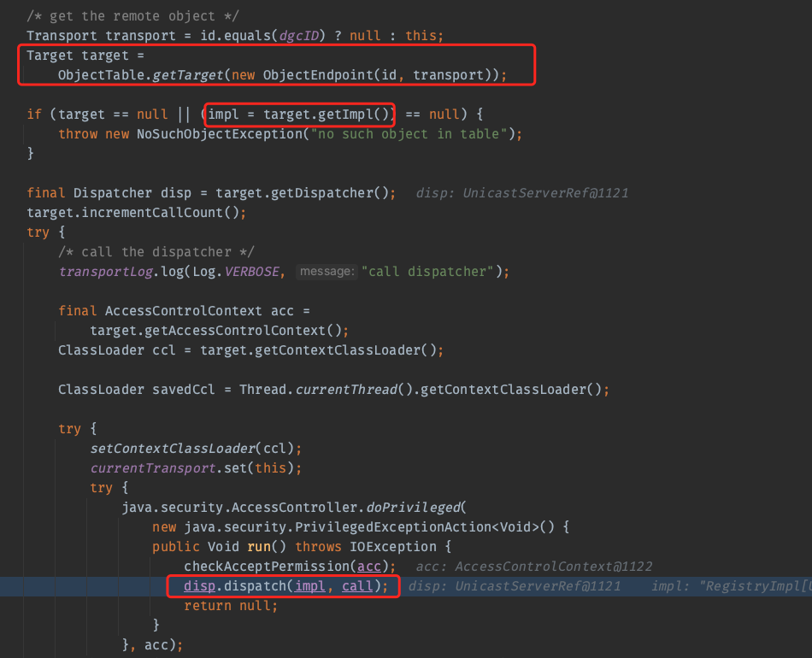Click the NoSuchObjectException class name
Viewport: 812px width, 658px height.
click(223, 134)
